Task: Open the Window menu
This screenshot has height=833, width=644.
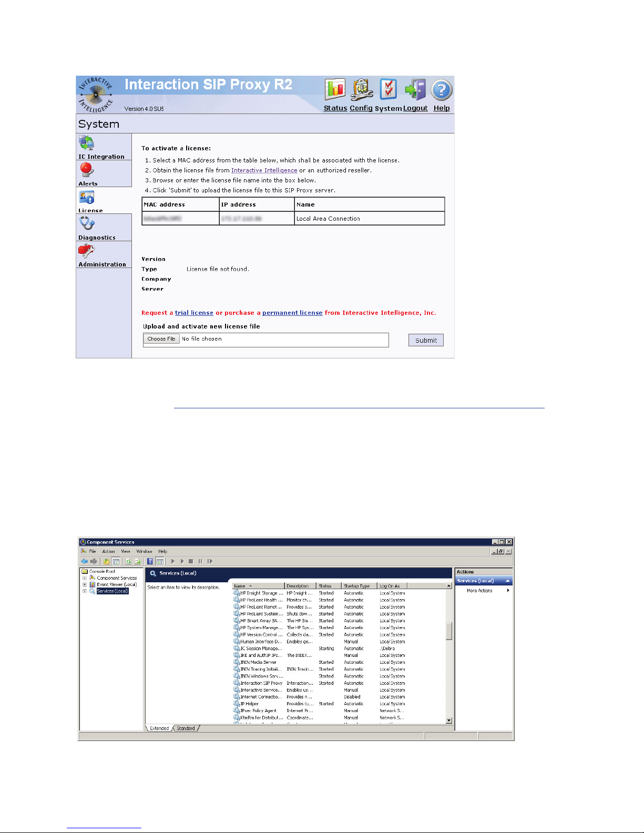Action: (x=145, y=551)
